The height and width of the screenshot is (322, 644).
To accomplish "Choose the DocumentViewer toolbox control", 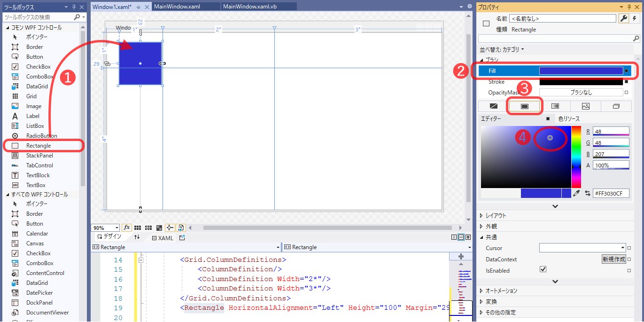I will 47,313.
